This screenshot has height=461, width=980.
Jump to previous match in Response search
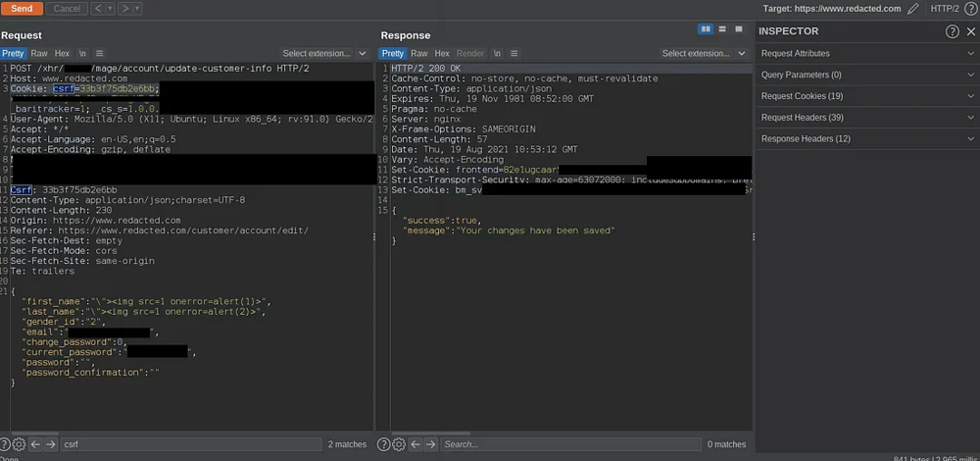pos(415,444)
